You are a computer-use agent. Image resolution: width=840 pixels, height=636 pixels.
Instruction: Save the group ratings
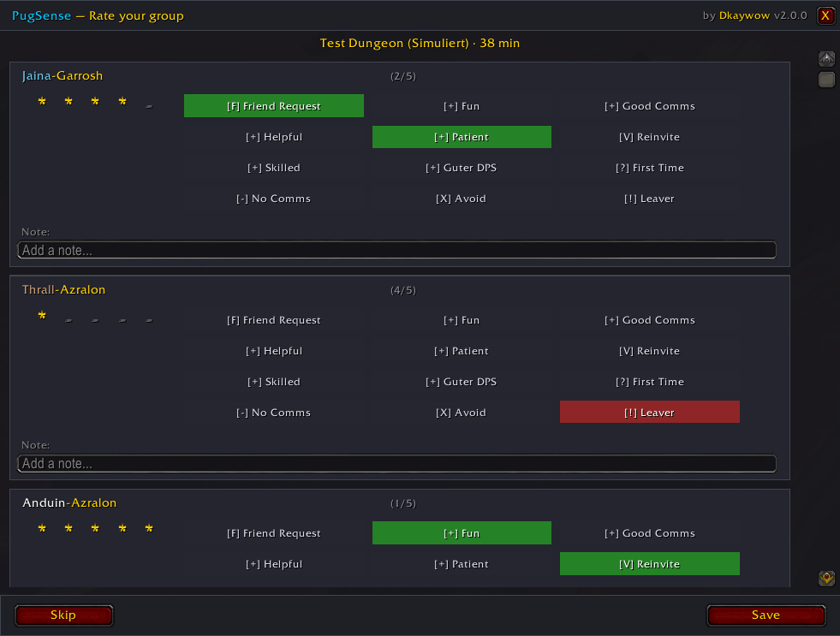pyautogui.click(x=766, y=615)
